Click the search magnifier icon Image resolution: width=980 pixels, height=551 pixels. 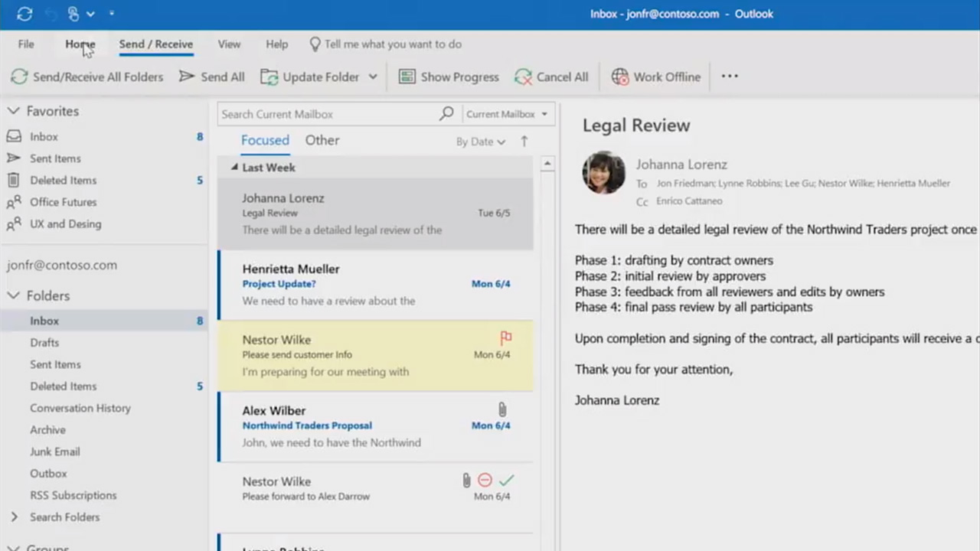point(446,114)
